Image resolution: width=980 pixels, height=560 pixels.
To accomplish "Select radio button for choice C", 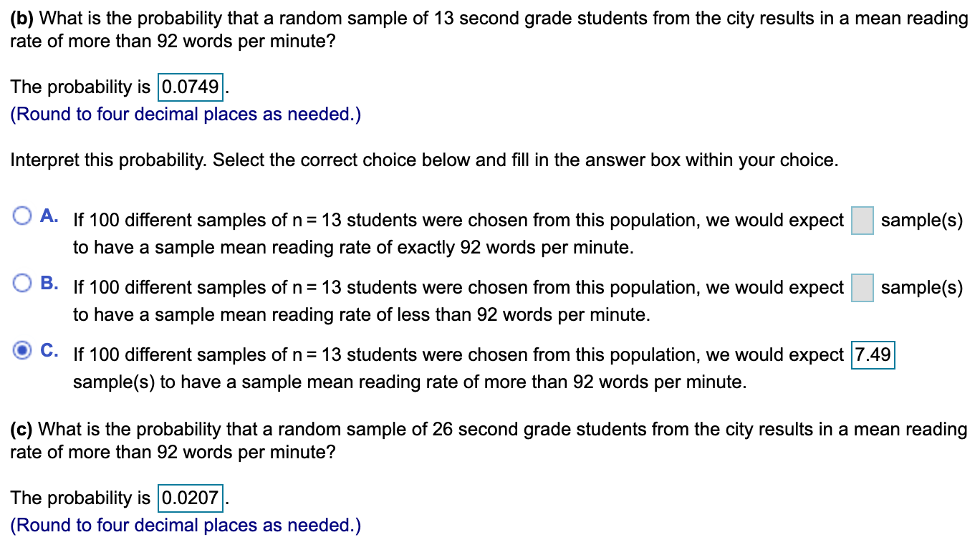I will pyautogui.click(x=23, y=349).
